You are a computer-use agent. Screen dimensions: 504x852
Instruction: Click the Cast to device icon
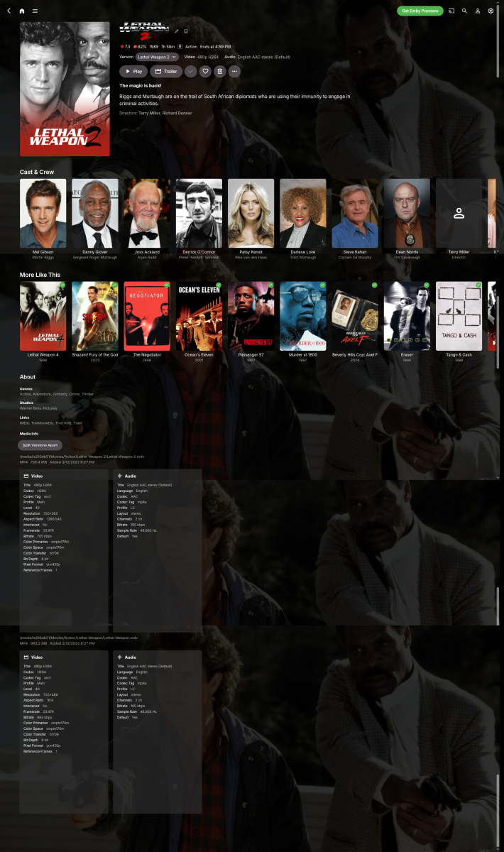(451, 11)
